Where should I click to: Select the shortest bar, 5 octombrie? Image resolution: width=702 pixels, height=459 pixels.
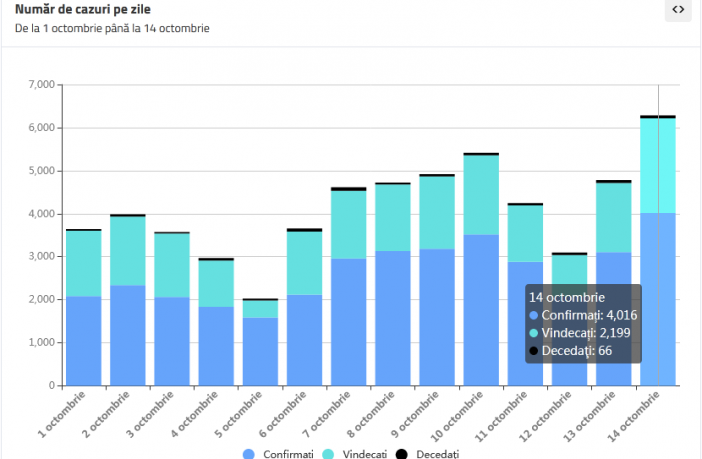pos(260,350)
